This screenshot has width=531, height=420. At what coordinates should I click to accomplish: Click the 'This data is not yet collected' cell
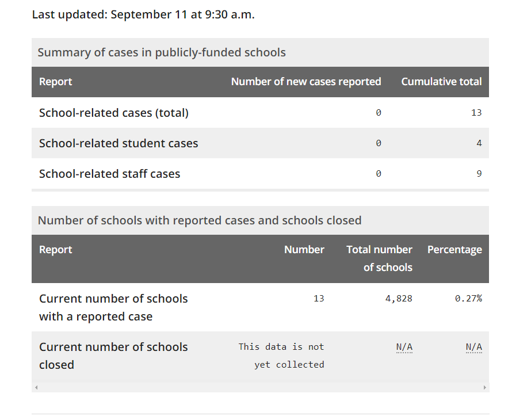click(x=281, y=356)
